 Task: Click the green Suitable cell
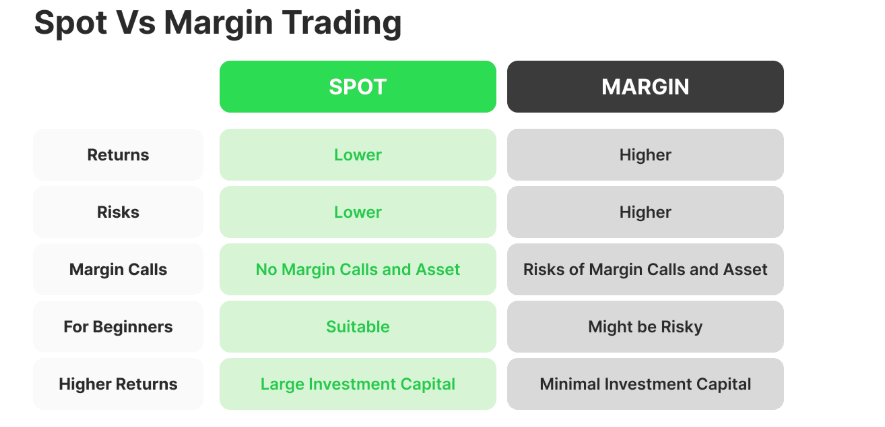click(357, 327)
